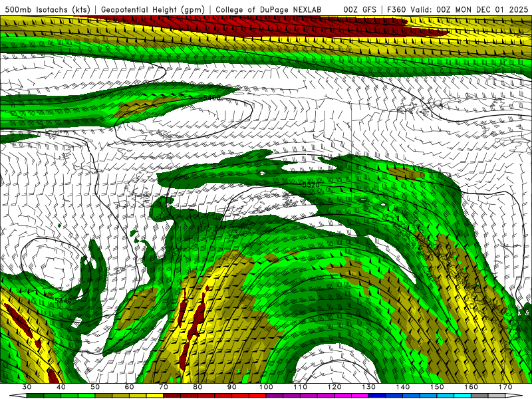Select the "College of DuPage NEXLAB" label
Screen dimensions: 532x399
pyautogui.click(x=268, y=9)
